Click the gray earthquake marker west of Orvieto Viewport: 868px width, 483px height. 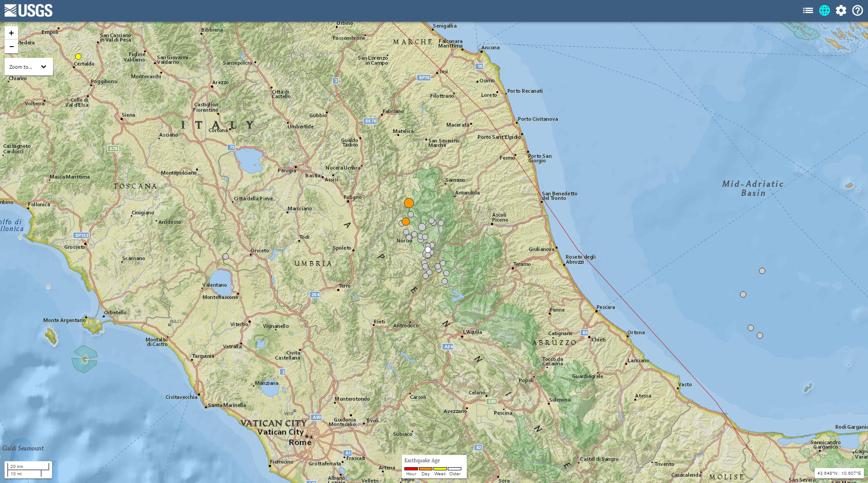pyautogui.click(x=226, y=256)
